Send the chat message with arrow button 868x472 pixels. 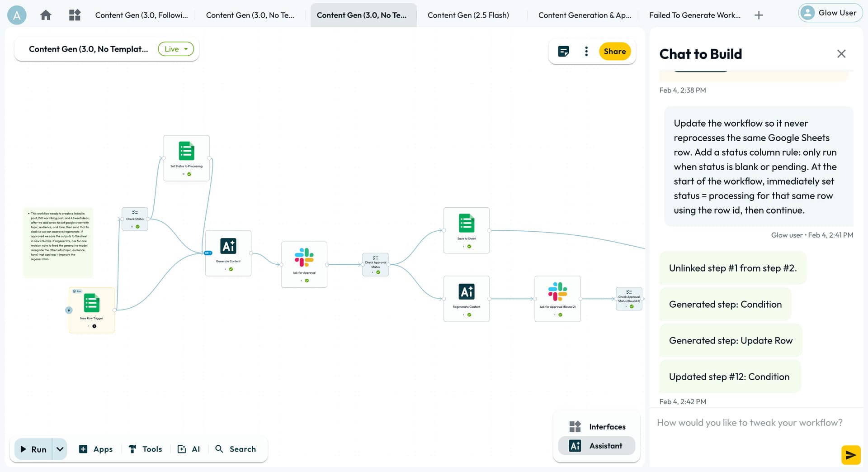(x=850, y=455)
